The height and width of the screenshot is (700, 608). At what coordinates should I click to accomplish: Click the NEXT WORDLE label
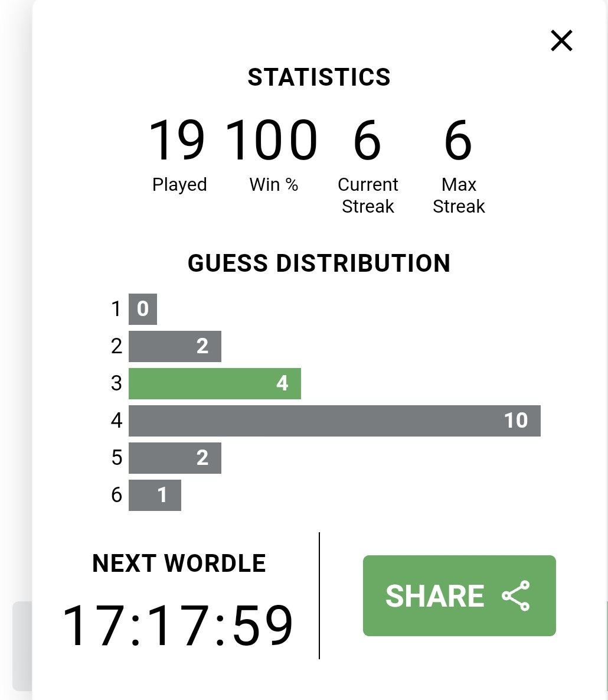[179, 563]
